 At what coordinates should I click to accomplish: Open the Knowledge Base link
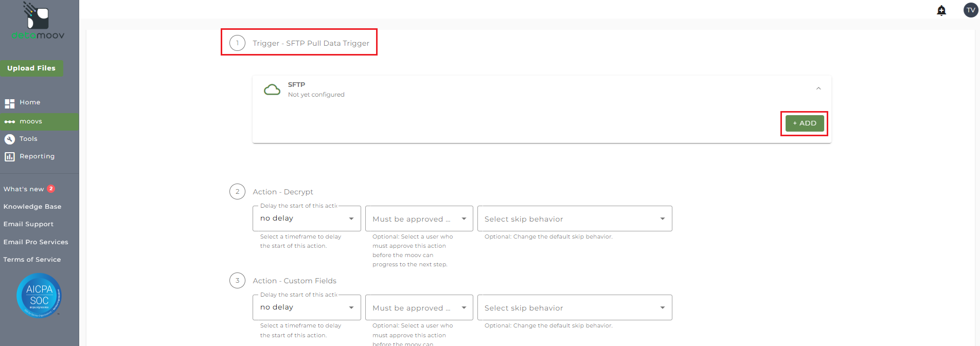[x=32, y=207]
